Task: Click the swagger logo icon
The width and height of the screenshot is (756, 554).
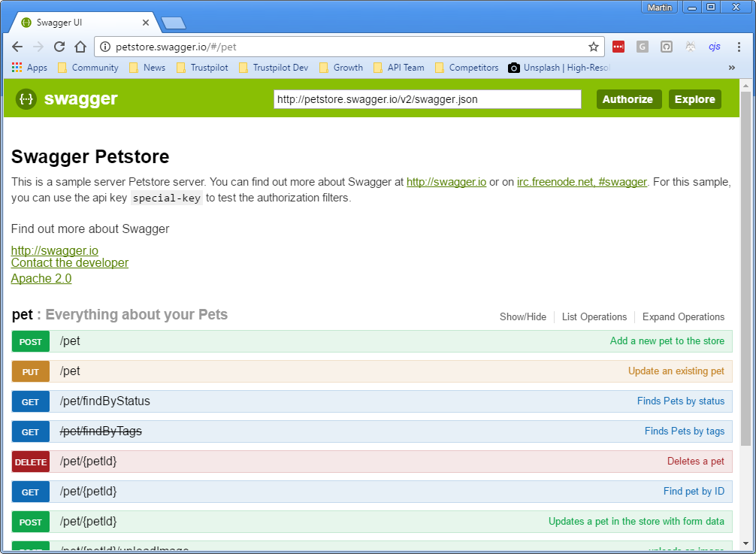Action: click(26, 98)
